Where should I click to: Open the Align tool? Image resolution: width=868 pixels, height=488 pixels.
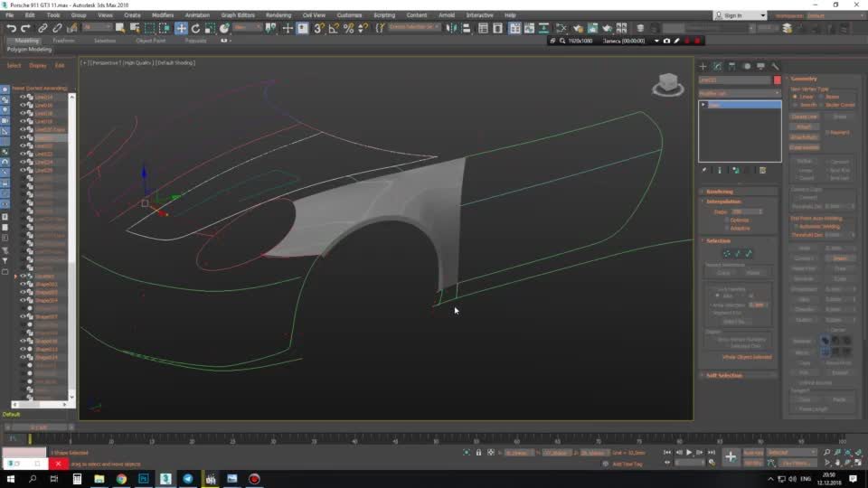click(467, 28)
